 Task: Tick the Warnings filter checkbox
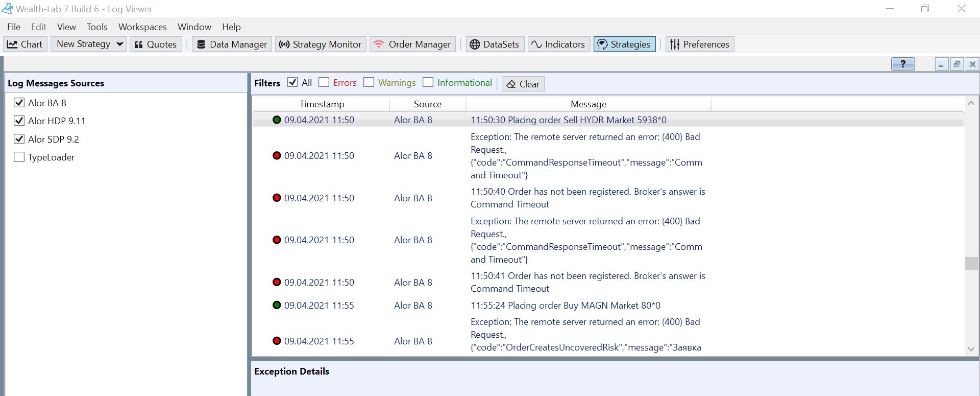[369, 83]
